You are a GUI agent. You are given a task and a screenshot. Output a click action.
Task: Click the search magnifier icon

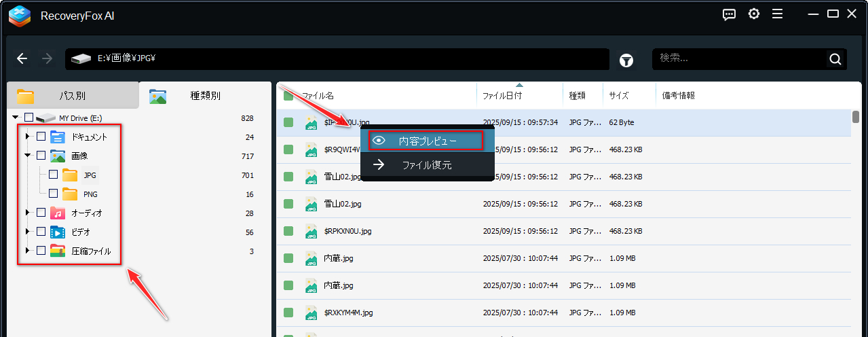point(835,59)
